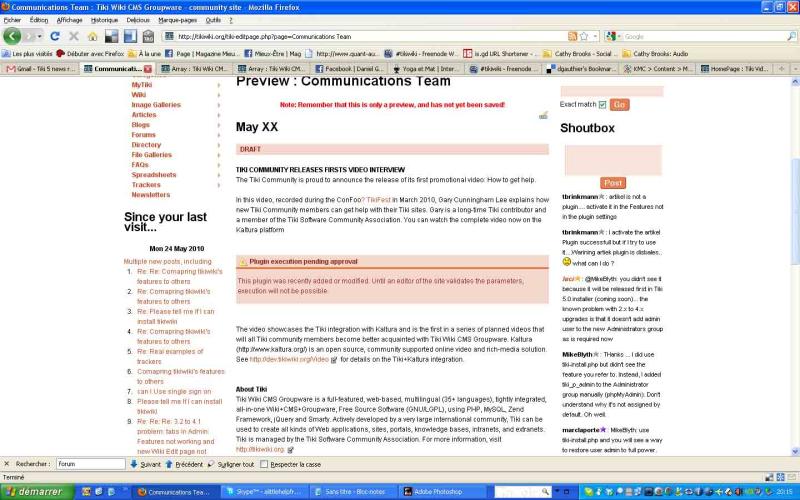Expand the File Galleries menu arrow
The width and height of the screenshot is (800, 500).
[219, 155]
